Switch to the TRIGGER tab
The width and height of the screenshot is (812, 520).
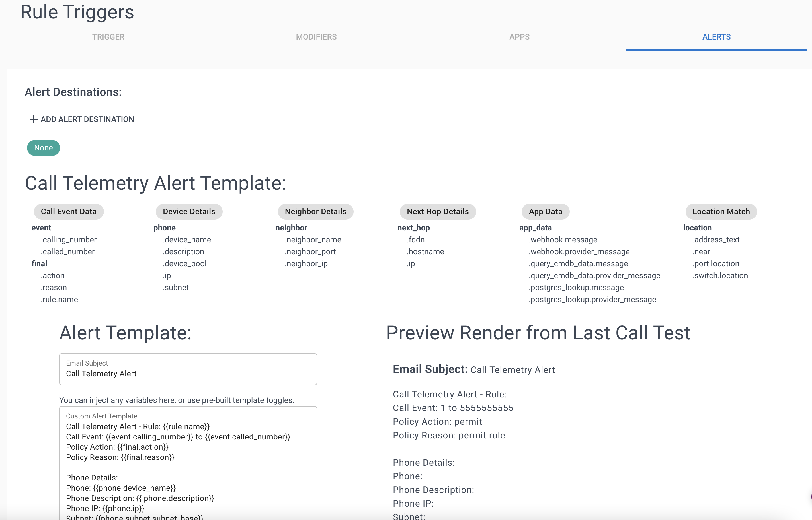pos(108,37)
